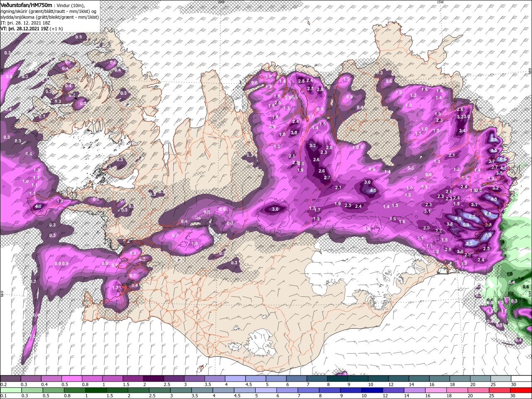This screenshot has height=399, width=532.
Task: Pick the deep blue 10 rain legend swatch
Action: pos(372,390)
